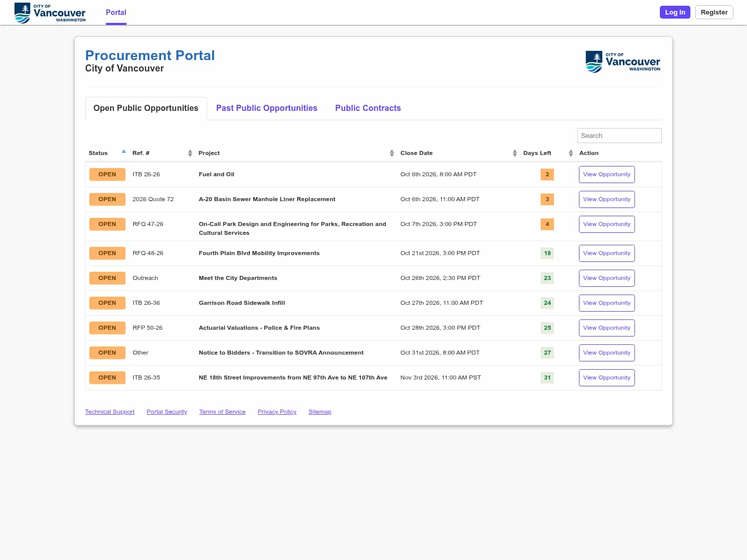
Task: Click the orange OPEN badge for Fuel and Oil
Action: pyautogui.click(x=107, y=174)
